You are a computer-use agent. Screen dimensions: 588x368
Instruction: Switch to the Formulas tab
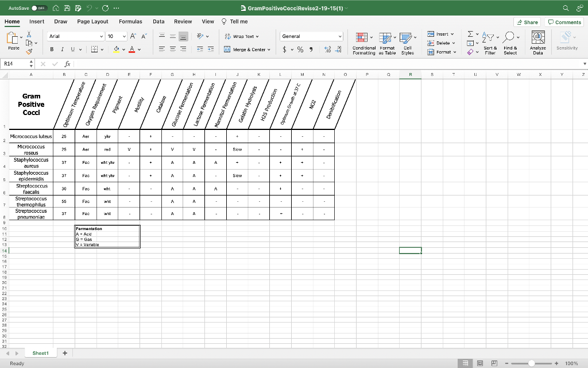pos(130,21)
